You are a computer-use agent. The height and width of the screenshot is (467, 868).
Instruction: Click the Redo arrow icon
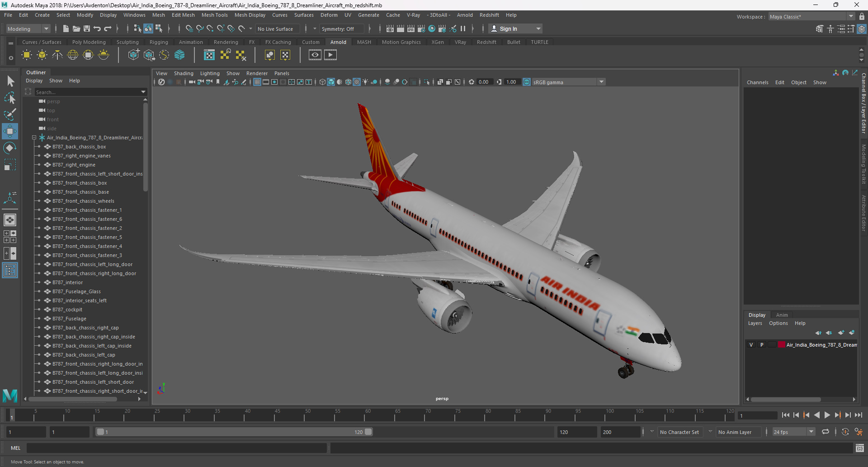click(x=108, y=29)
